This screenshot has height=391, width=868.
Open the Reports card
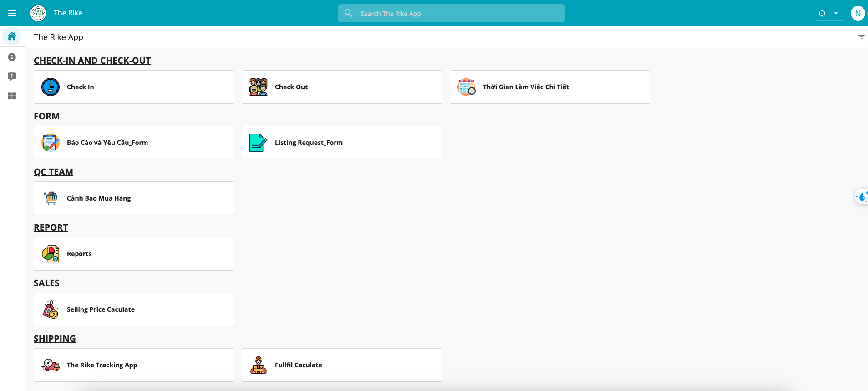[x=134, y=254]
